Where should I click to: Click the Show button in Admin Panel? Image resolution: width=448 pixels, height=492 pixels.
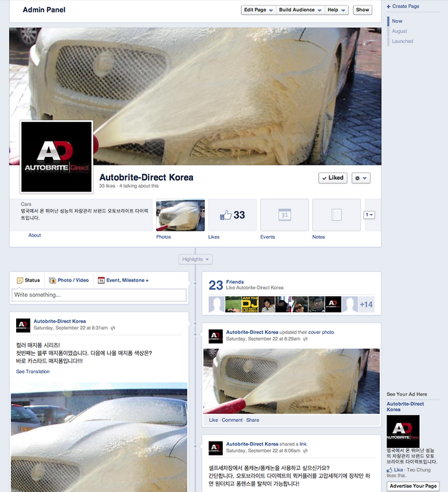pyautogui.click(x=362, y=10)
